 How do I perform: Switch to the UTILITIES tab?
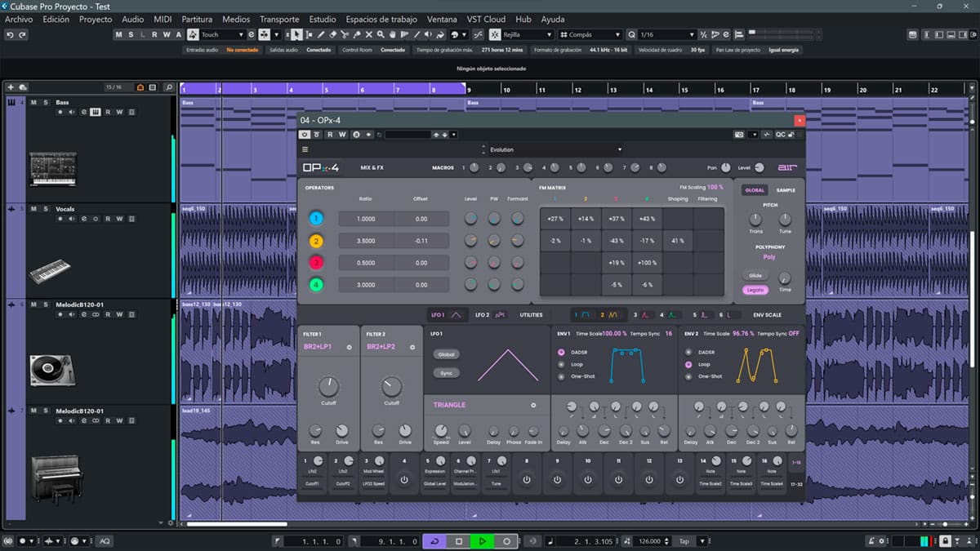click(531, 314)
